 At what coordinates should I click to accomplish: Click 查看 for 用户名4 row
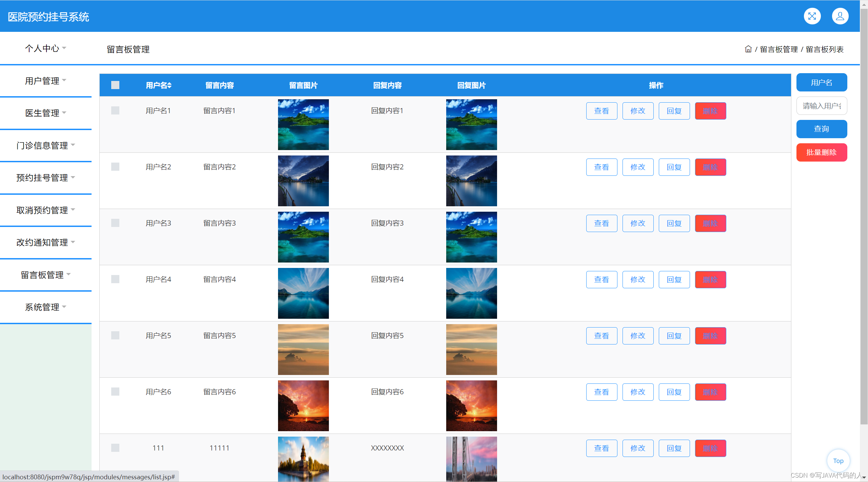click(x=601, y=279)
